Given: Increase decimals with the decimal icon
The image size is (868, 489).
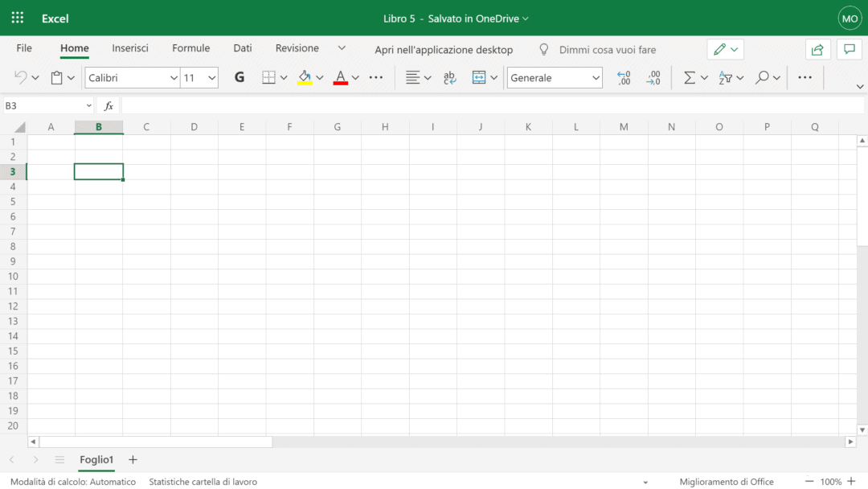Looking at the screenshot, I should (624, 77).
